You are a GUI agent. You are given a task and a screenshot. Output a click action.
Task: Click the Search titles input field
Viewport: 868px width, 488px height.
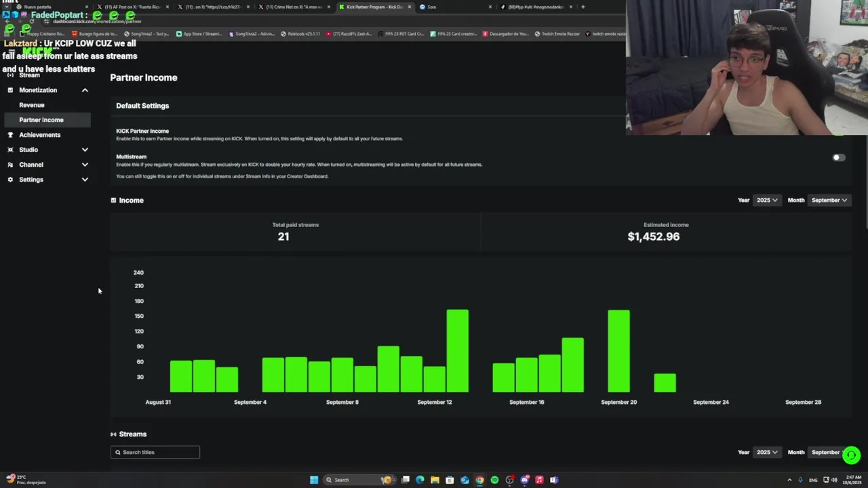(x=155, y=452)
